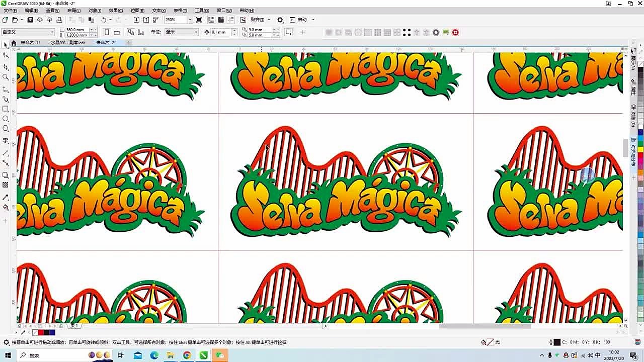Select the Connector tool
The width and height of the screenshot is (644, 362).
pyautogui.click(x=6, y=163)
